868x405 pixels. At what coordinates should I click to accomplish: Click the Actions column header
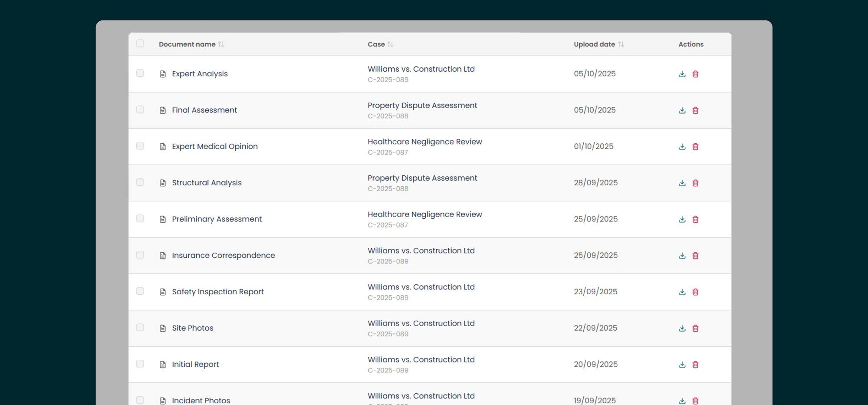click(x=691, y=44)
